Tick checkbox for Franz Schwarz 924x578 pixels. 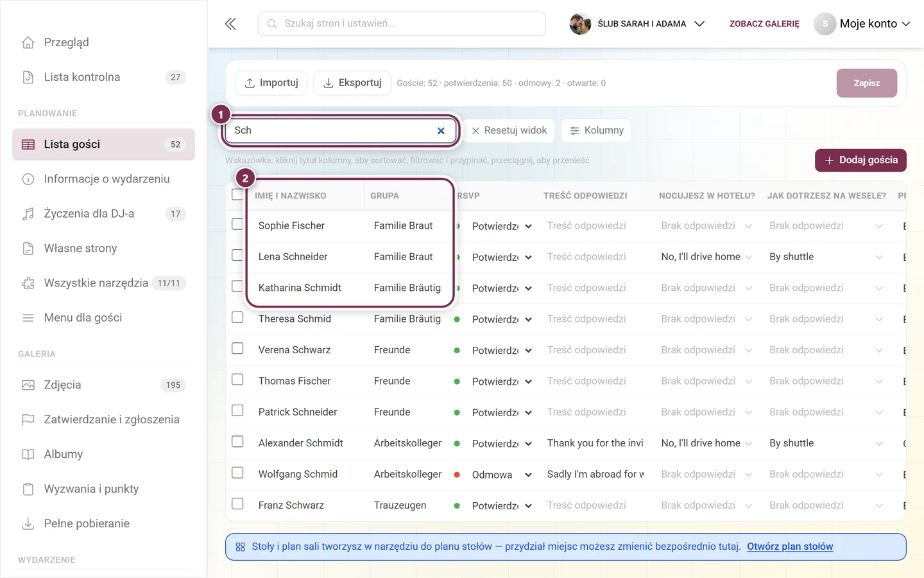(237, 504)
